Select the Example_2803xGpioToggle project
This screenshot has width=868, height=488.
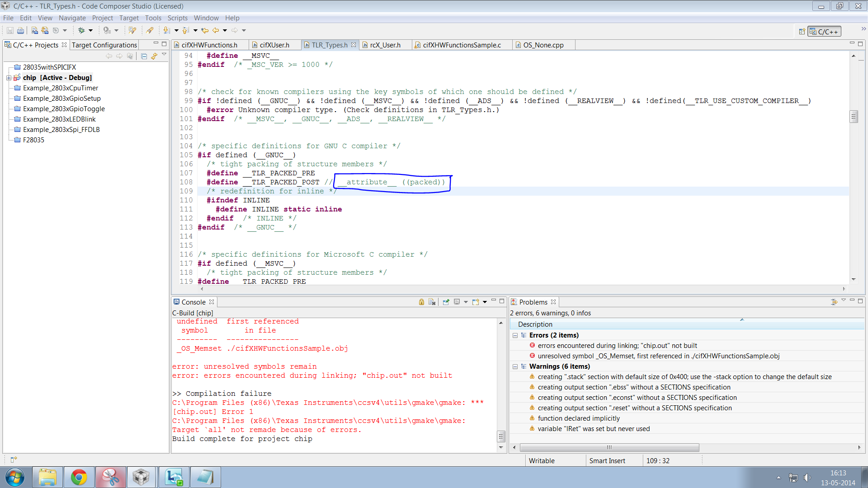click(64, 108)
